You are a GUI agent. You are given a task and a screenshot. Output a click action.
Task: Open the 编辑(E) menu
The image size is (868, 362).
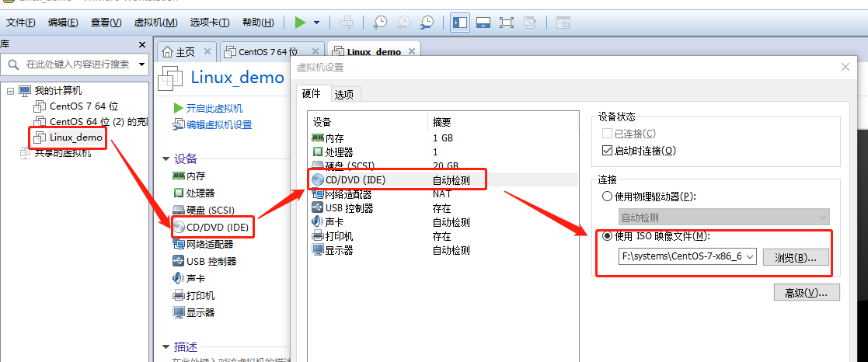(63, 23)
